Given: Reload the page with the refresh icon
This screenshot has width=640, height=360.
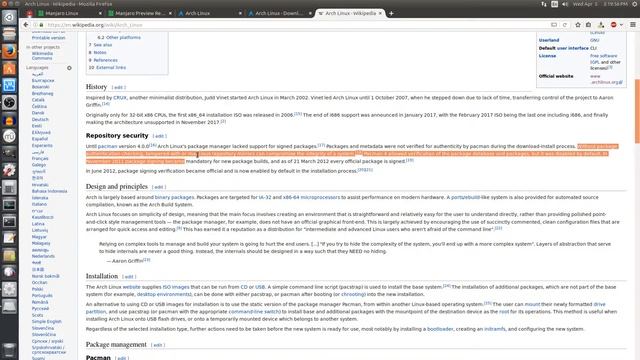Looking at the screenshot, I should click(565, 25).
